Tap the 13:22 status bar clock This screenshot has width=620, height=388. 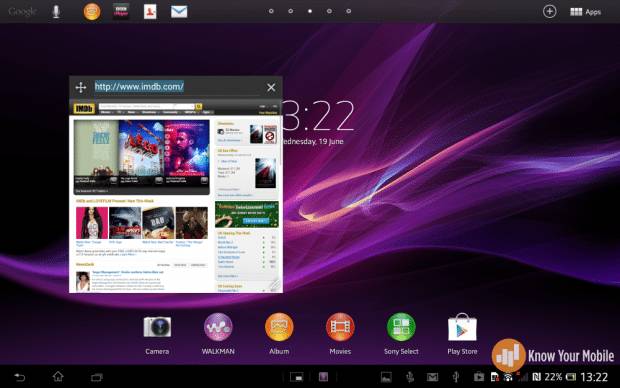(x=594, y=377)
